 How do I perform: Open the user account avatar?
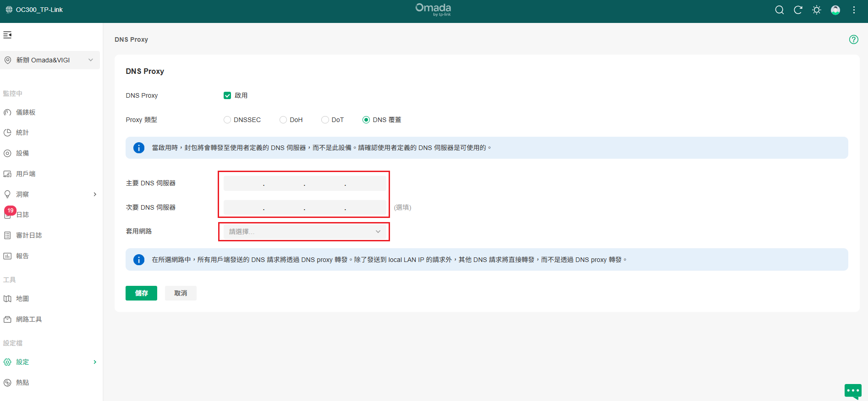pos(835,10)
